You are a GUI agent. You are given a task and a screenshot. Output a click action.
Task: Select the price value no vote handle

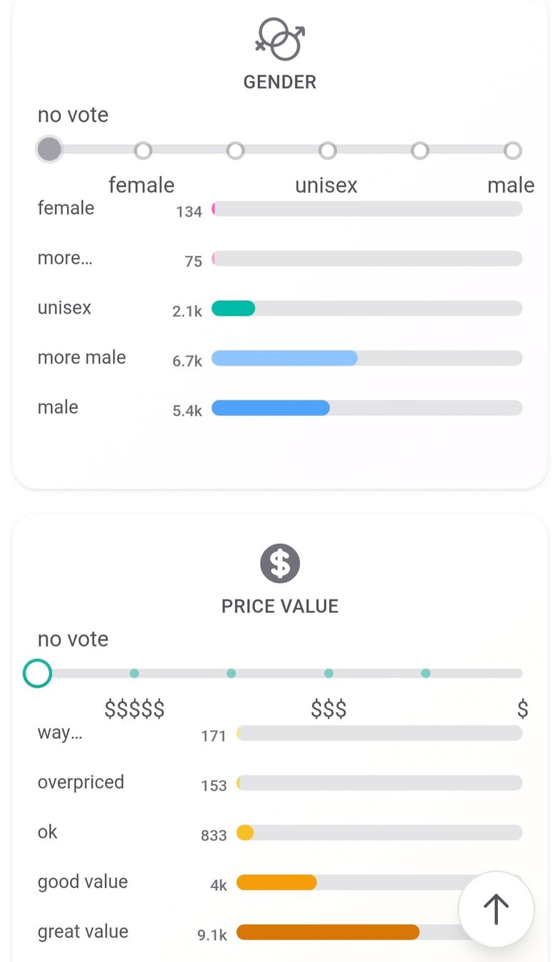point(37,673)
